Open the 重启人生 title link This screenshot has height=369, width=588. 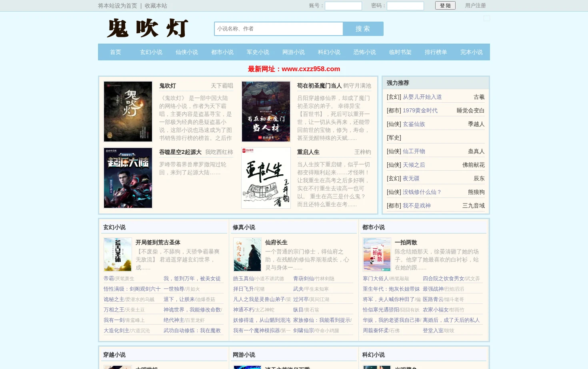click(x=308, y=152)
